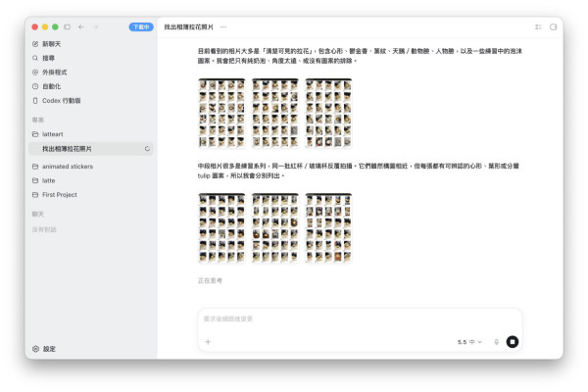Go back with the left arrow
This screenshot has height=392, width=588.
click(81, 27)
